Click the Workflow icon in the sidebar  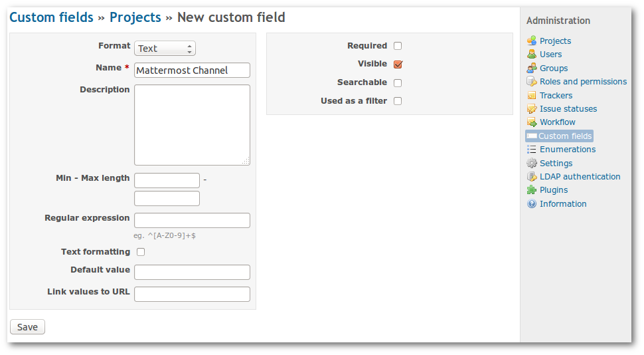click(531, 122)
